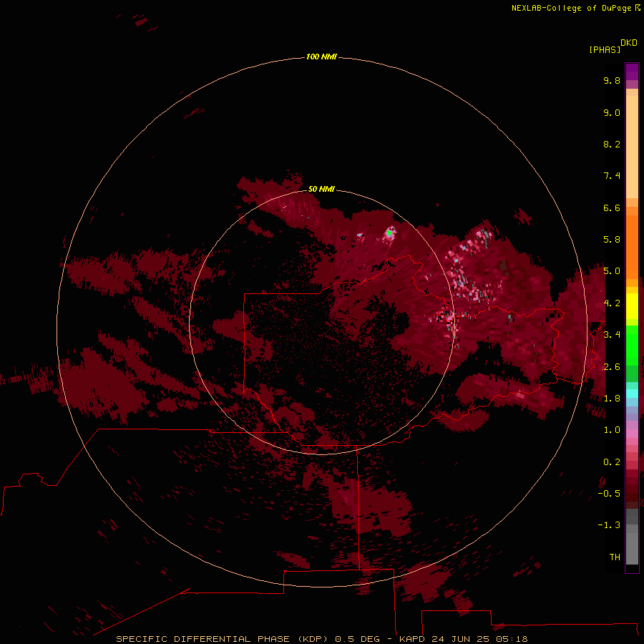Image resolution: width=644 pixels, height=644 pixels.
Task: Click the KAPD 24 JUN 25 05:18 timestamp
Action: 463,639
